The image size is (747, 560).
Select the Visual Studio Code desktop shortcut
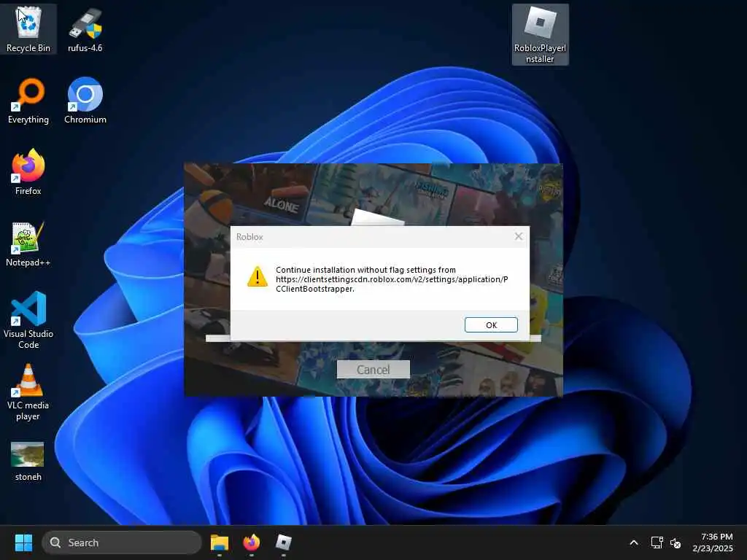28,320
